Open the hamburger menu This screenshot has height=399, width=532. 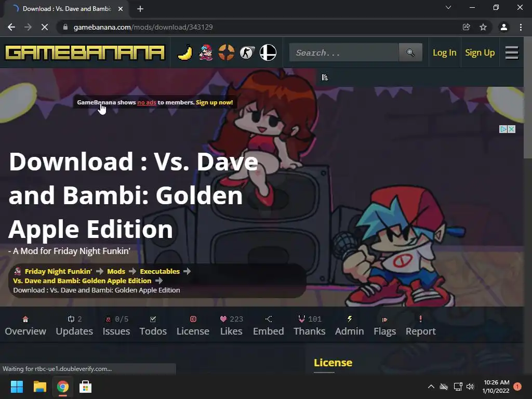[x=512, y=52]
